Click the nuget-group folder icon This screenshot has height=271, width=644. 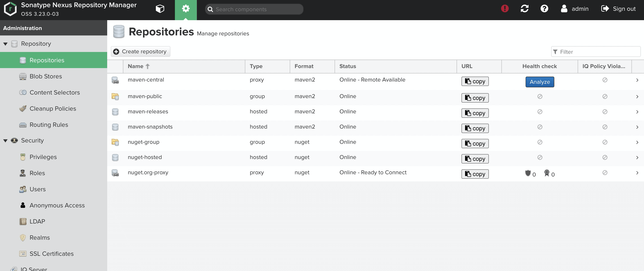(x=115, y=142)
